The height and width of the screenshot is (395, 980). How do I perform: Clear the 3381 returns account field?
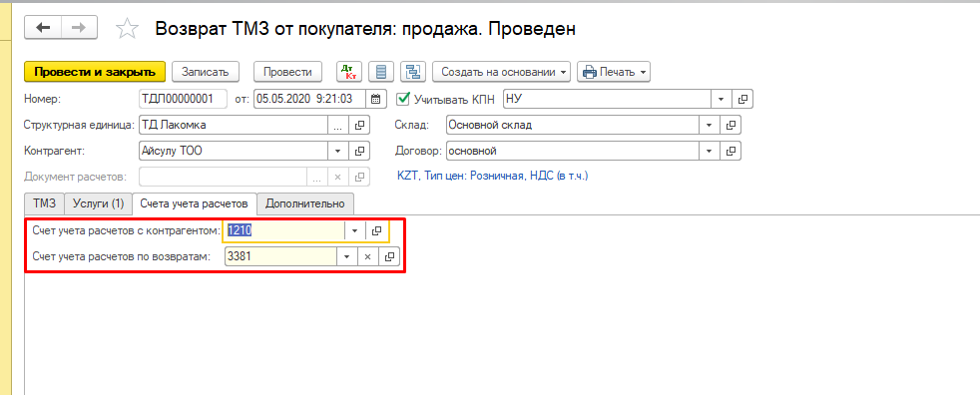(367, 256)
